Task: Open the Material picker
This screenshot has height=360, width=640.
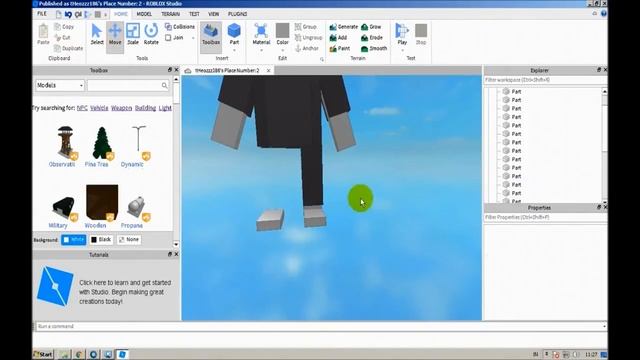Action: pyautogui.click(x=261, y=33)
